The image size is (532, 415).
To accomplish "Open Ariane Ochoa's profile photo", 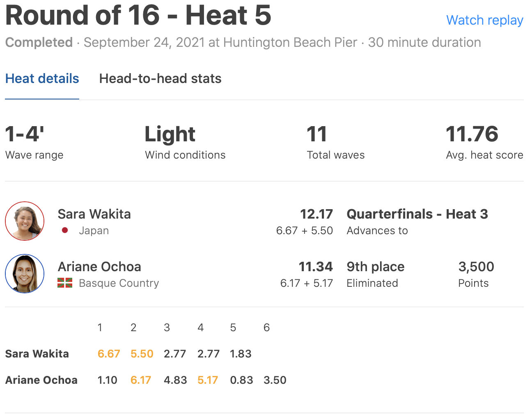I will coord(25,274).
